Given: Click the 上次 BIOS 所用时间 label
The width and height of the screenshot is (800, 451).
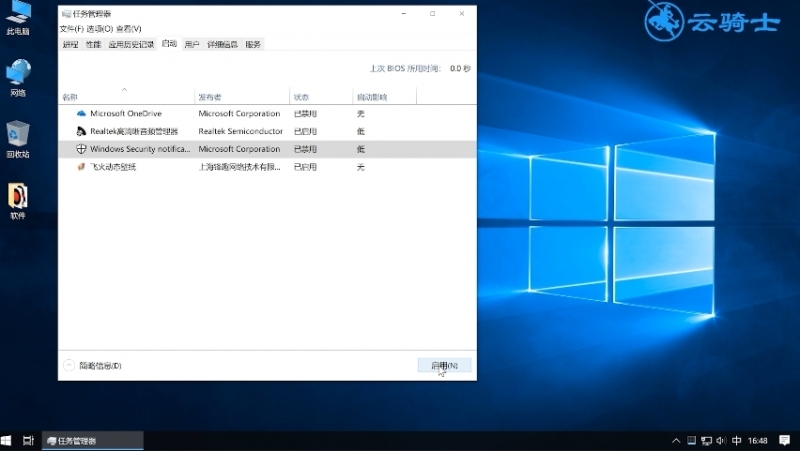Looking at the screenshot, I should click(x=405, y=68).
